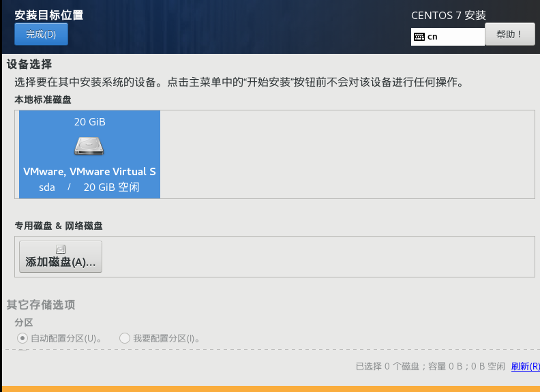Viewport: 540px width, 392px height.
Task: Click the 20 GiB size label on disk tile
Action: coord(89,122)
